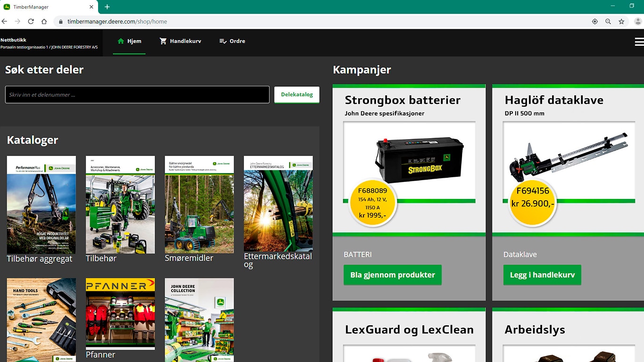Add Haglöf dataklave with Legg i handlekurv
This screenshot has width=644, height=362.
coord(542,275)
